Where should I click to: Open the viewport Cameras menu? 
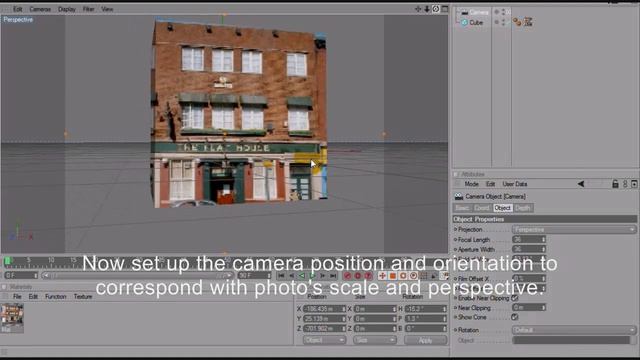pyautogui.click(x=40, y=9)
